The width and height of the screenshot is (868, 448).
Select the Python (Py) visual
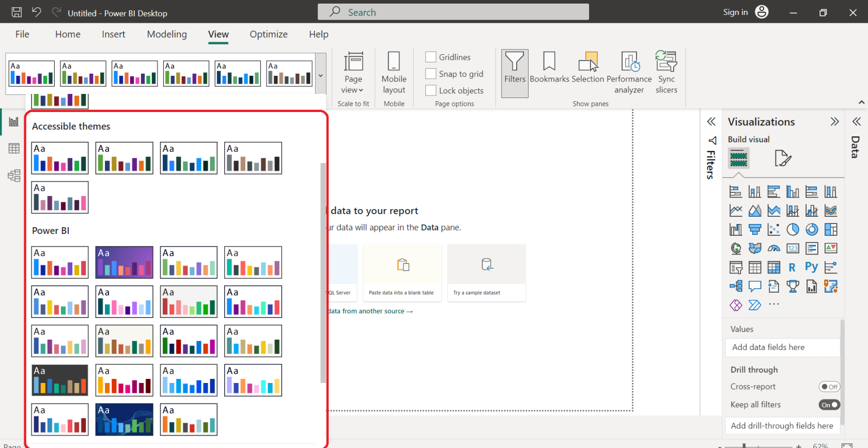(812, 267)
